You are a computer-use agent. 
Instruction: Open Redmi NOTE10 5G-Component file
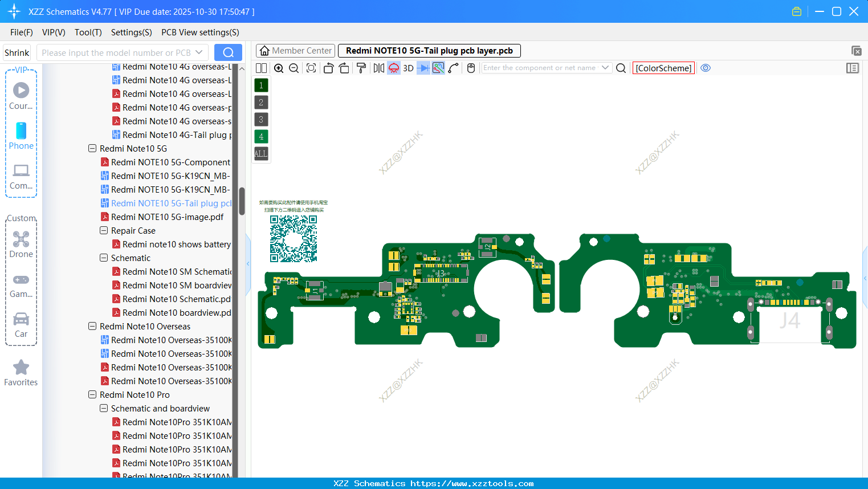166,162
